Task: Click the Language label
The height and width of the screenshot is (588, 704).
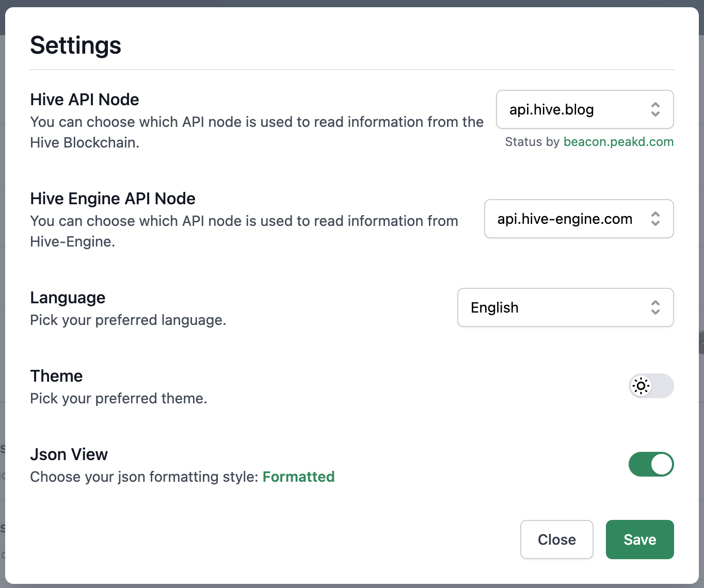Action: (68, 298)
